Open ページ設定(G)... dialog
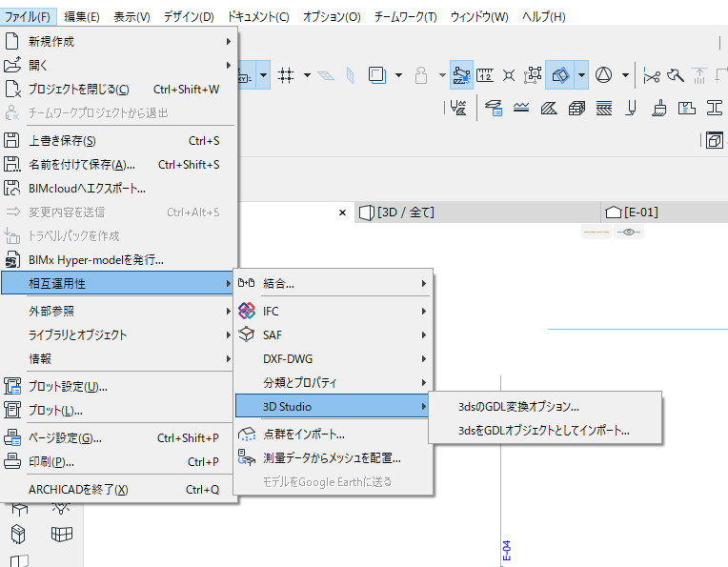The width and height of the screenshot is (728, 567). [118, 438]
